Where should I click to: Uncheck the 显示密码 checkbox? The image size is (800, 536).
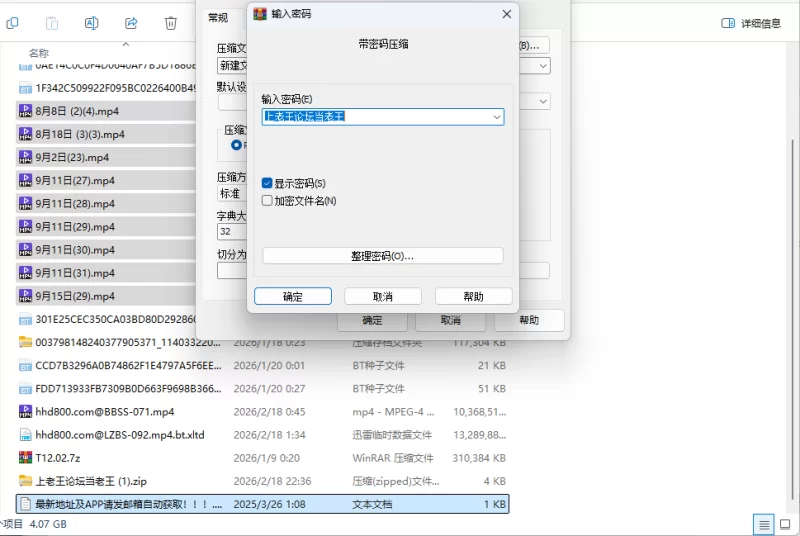click(267, 184)
